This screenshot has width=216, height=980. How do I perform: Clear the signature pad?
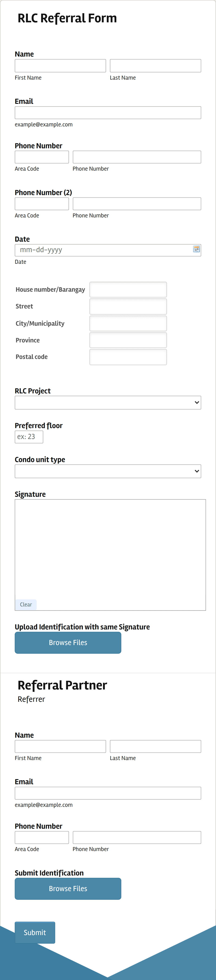pos(26,605)
